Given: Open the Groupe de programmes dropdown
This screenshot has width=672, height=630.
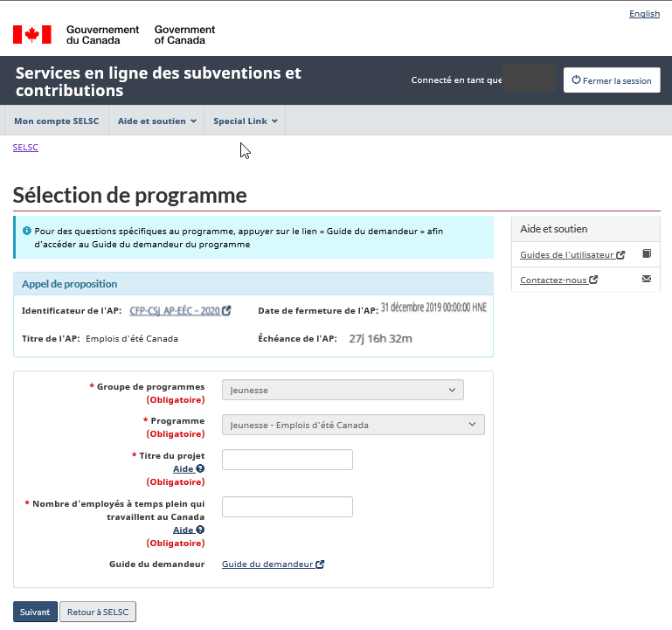Looking at the screenshot, I should (x=343, y=390).
